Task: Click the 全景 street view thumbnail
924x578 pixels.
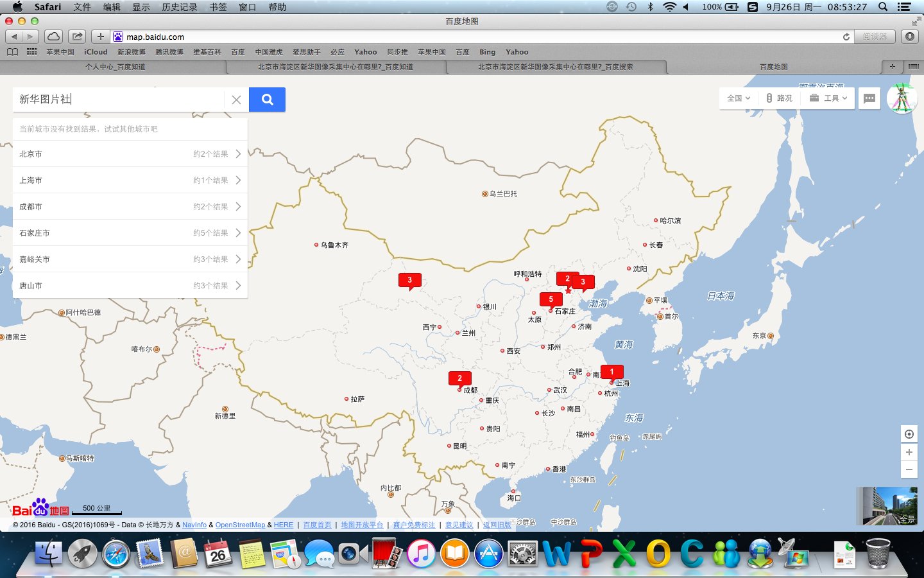Action: pyautogui.click(x=886, y=506)
